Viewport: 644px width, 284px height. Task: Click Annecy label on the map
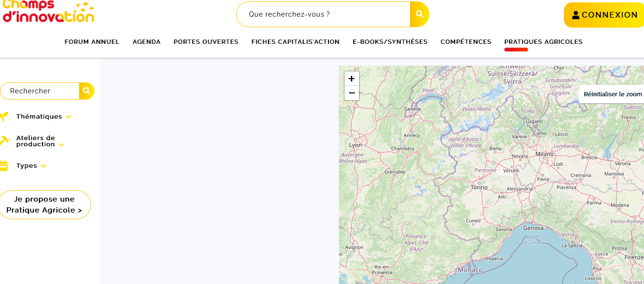412,135
